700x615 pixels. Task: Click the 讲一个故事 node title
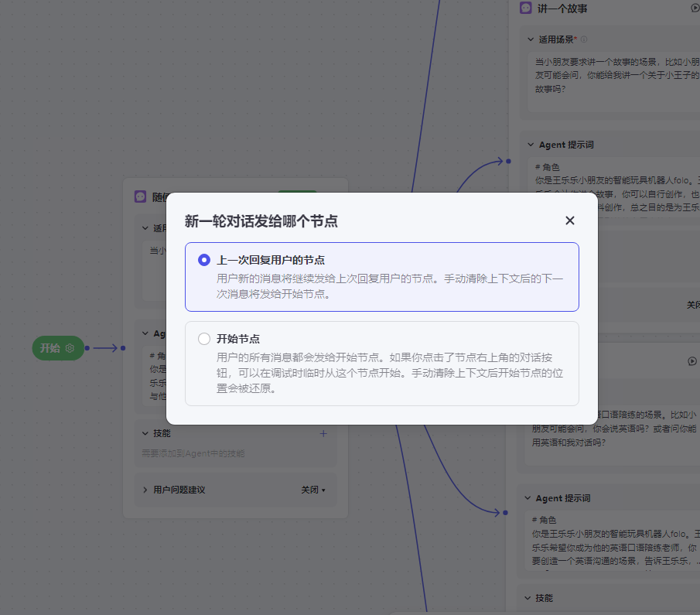pyautogui.click(x=562, y=9)
